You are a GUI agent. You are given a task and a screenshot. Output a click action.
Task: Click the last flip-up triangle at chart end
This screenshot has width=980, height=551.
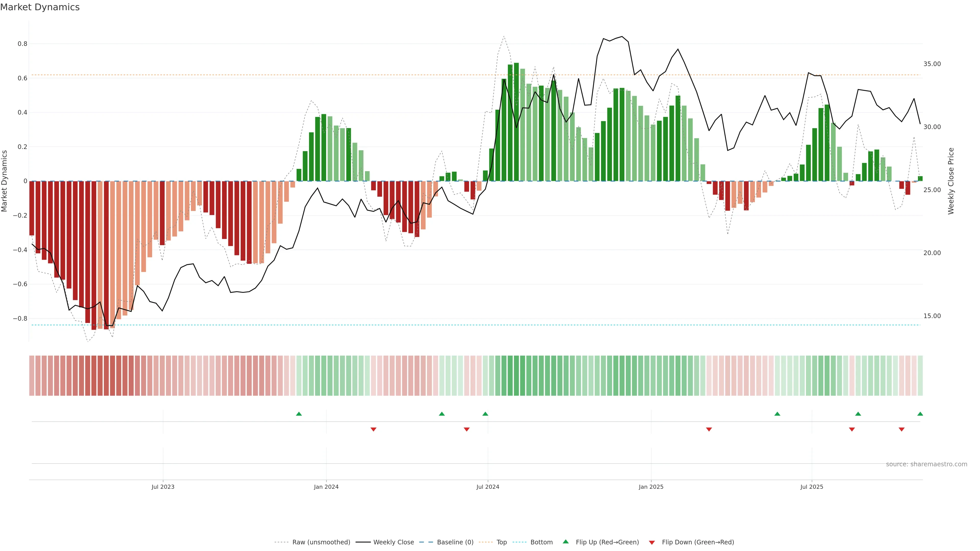[x=920, y=414]
